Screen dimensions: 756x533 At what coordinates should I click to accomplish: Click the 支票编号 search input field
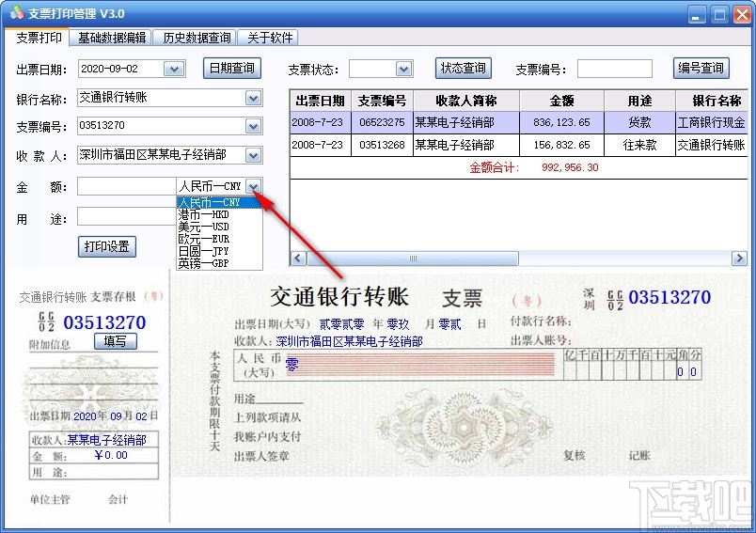(x=615, y=69)
